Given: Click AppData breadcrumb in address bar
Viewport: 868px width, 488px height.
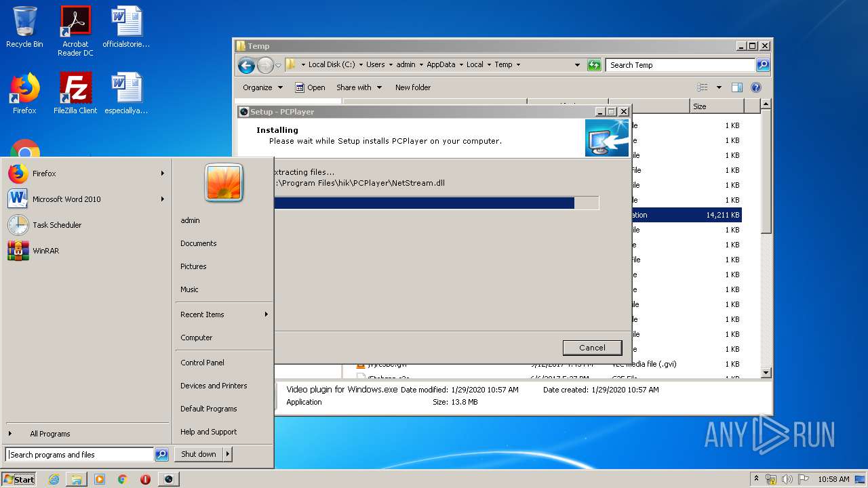Looking at the screenshot, I should tap(441, 65).
